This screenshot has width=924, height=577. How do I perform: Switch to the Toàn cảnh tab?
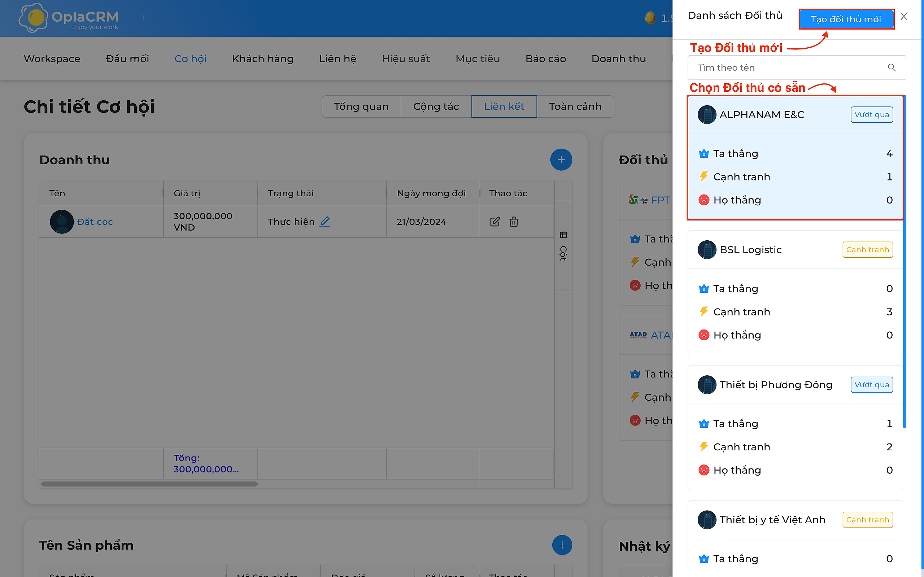pyautogui.click(x=575, y=106)
